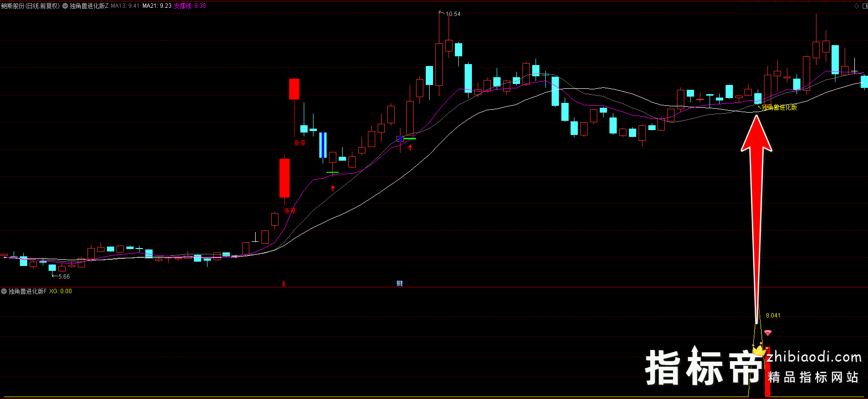Viewport: 868px width, 399px height.
Task: Click the diamond icon at top right
Action: tap(856, 6)
